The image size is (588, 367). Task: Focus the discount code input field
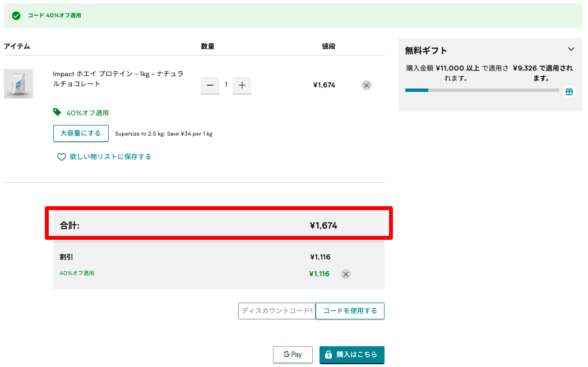click(277, 311)
